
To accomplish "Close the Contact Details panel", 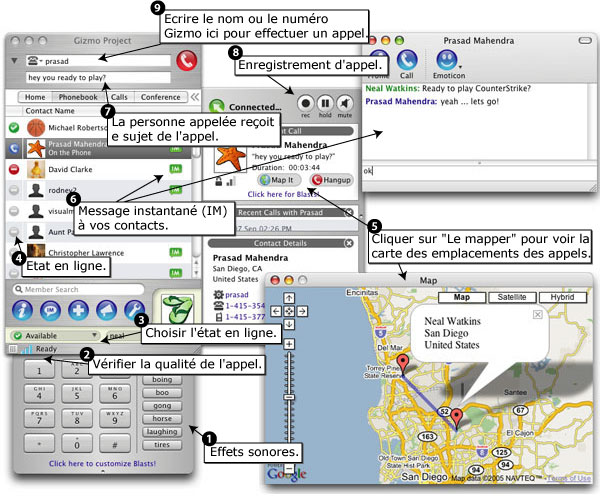I will pyautogui.click(x=349, y=243).
